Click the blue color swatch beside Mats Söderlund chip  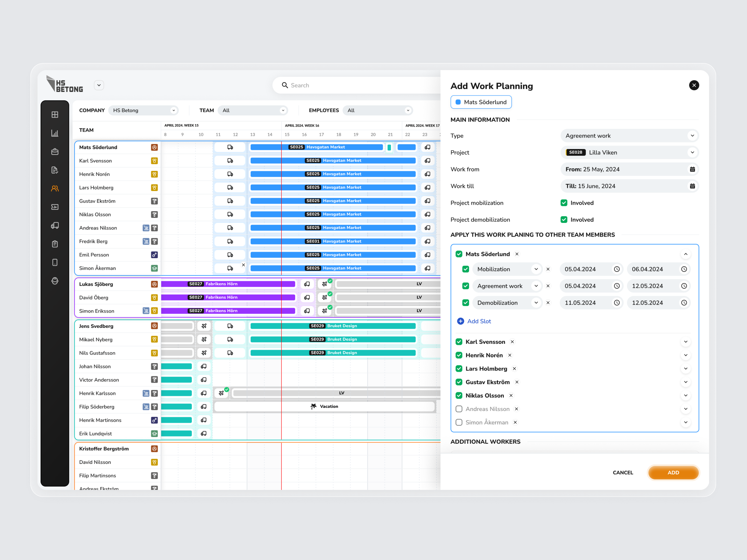(x=458, y=102)
